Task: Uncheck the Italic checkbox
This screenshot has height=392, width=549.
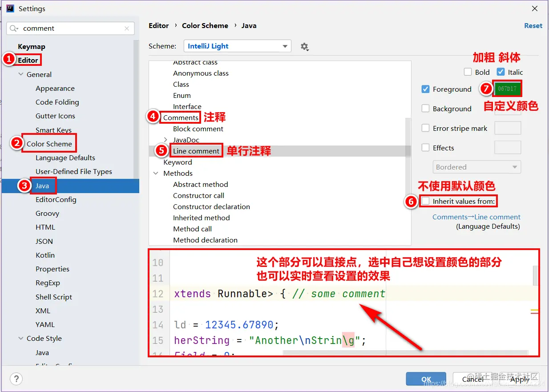Action: [501, 72]
